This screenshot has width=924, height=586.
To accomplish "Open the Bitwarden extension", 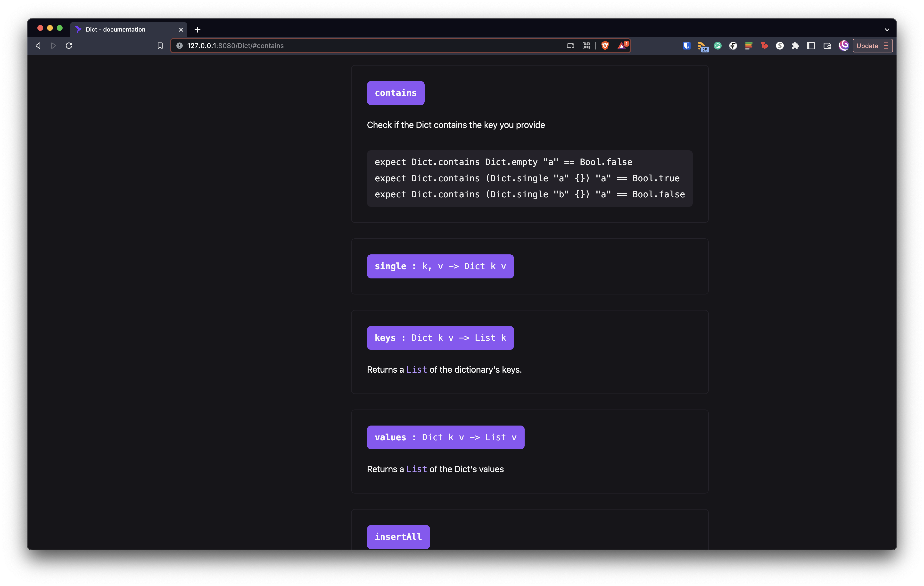I will coord(686,46).
